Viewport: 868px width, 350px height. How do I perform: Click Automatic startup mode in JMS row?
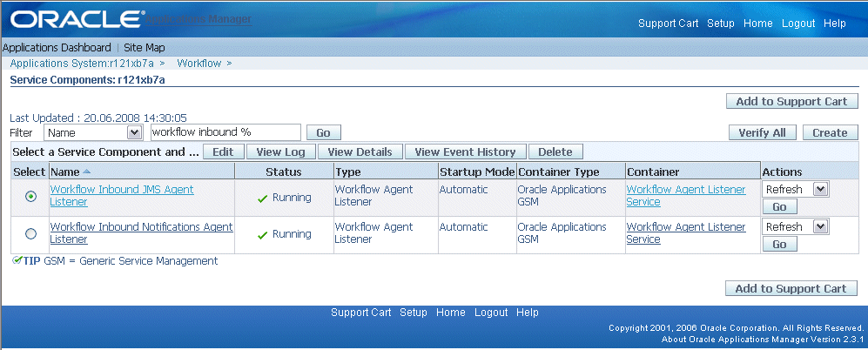click(x=464, y=190)
